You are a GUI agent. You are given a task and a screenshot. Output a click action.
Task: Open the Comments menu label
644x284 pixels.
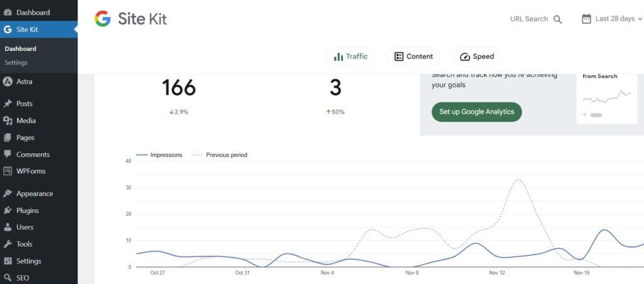pos(33,155)
